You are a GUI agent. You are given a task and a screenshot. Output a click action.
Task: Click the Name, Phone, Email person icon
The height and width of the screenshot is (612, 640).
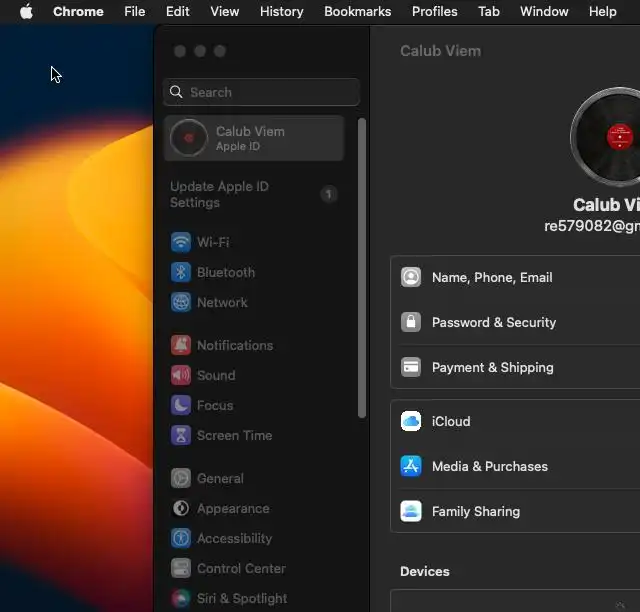(411, 278)
